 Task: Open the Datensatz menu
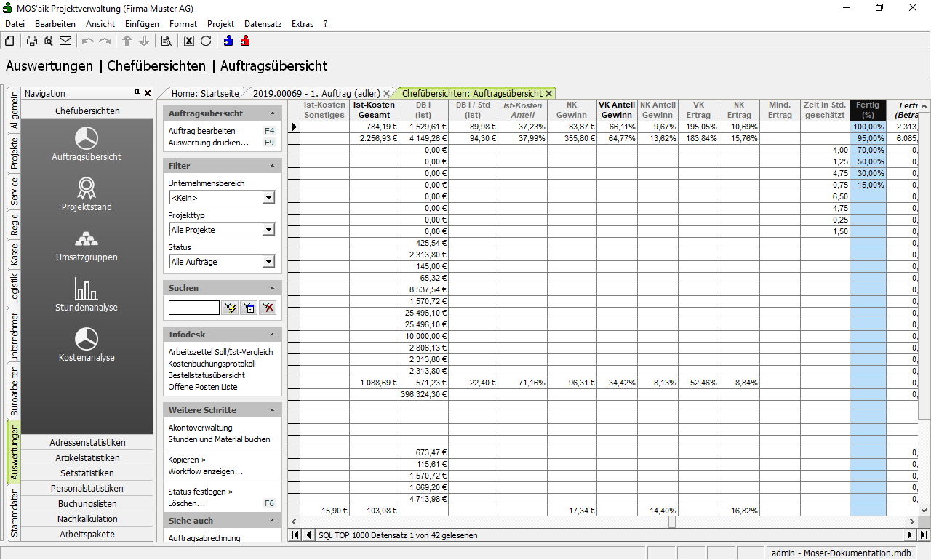tap(263, 24)
